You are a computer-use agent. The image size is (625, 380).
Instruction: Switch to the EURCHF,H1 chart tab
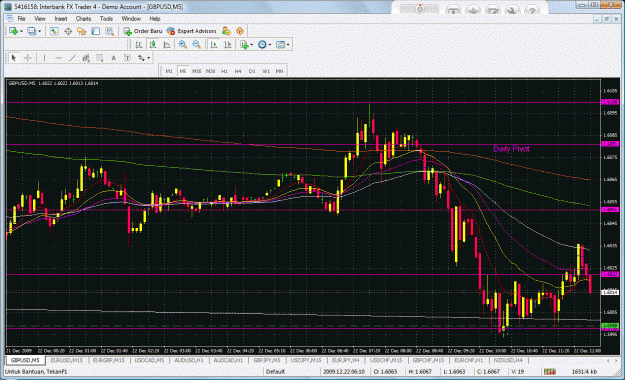click(469, 360)
